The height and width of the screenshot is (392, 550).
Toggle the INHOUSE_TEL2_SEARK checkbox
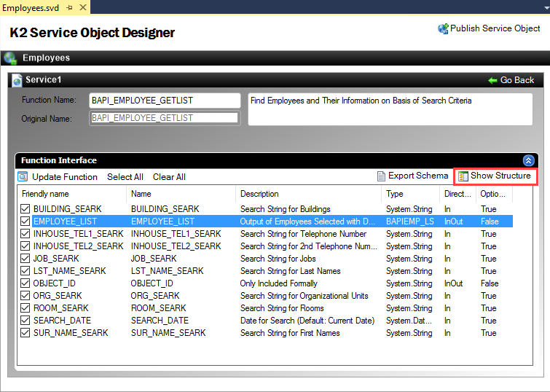point(25,246)
